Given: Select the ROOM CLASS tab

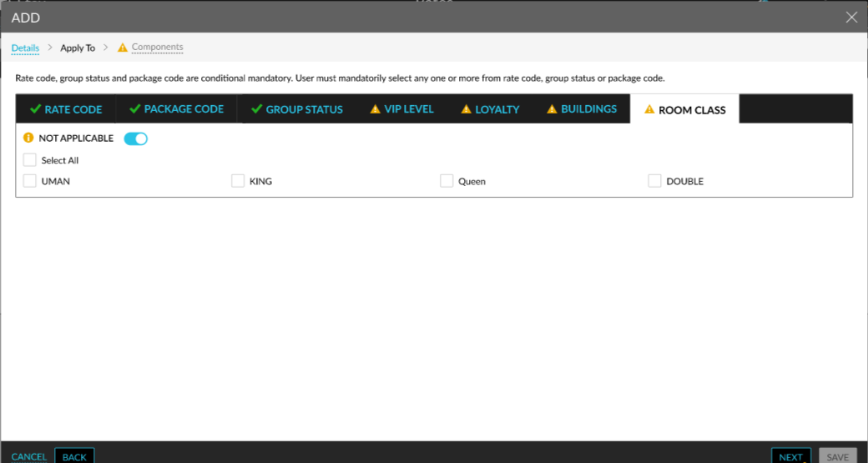Looking at the screenshot, I should (684, 109).
